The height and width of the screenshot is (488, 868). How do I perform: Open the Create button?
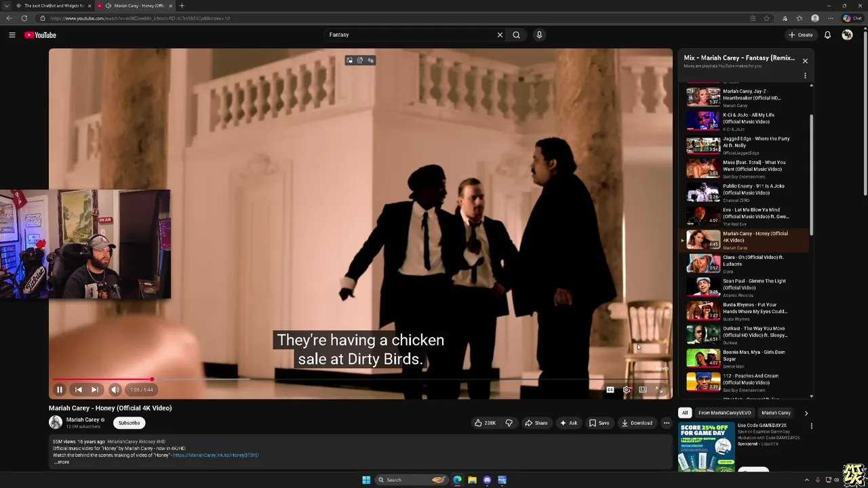pos(800,35)
